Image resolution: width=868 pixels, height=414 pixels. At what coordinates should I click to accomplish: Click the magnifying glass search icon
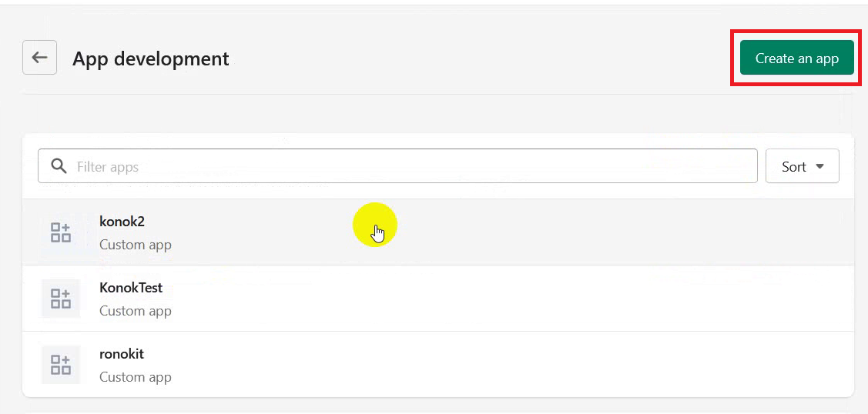[x=58, y=165]
